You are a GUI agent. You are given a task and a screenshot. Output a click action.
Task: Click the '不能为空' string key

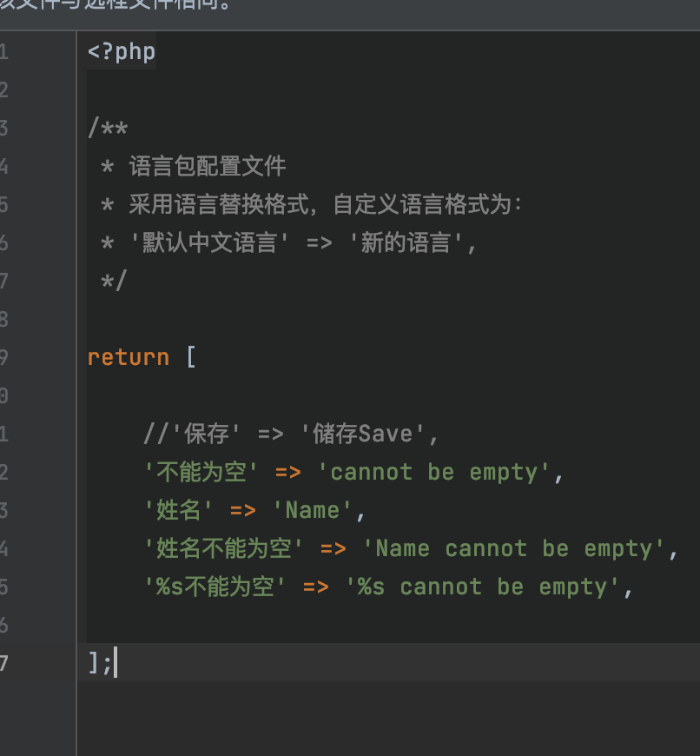[201, 472]
